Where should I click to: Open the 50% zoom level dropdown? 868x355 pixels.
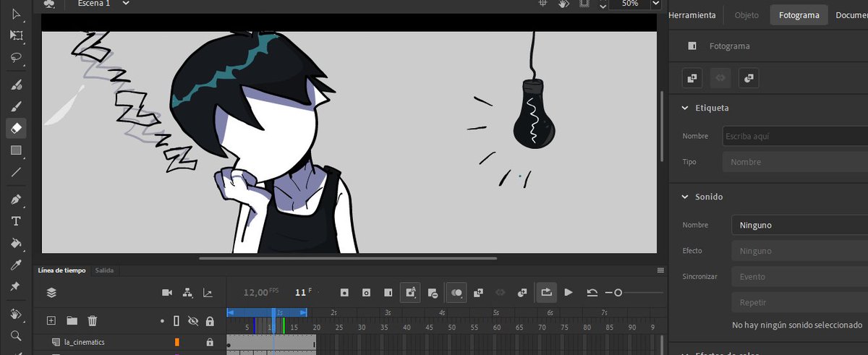[655, 4]
